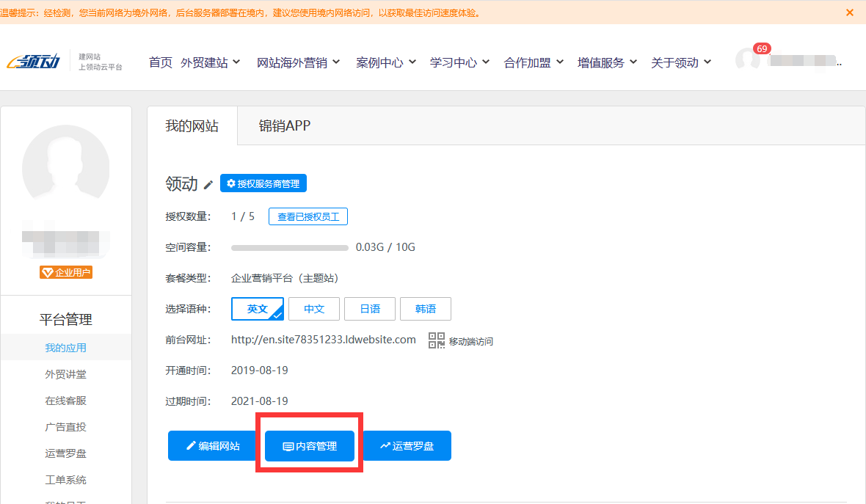Click the QR code icon for mobile access

(x=437, y=340)
